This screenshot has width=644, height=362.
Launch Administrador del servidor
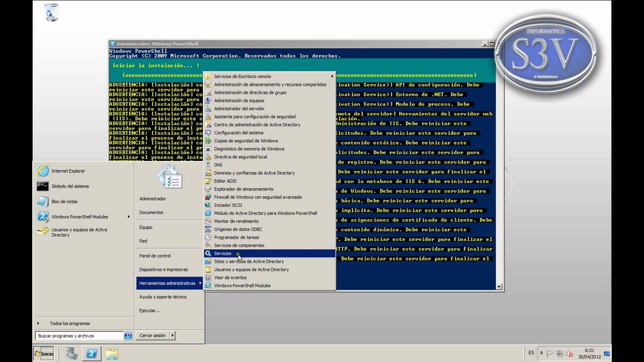270,109
